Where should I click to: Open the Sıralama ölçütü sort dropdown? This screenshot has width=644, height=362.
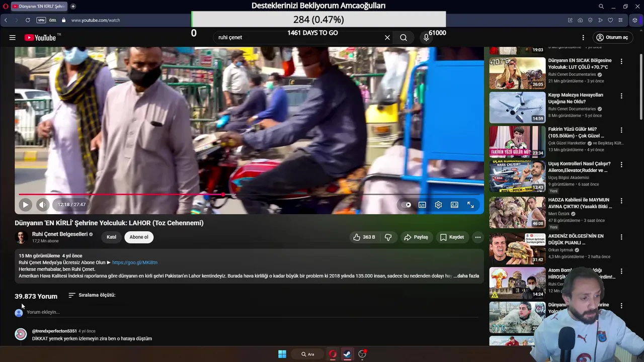pos(92,295)
